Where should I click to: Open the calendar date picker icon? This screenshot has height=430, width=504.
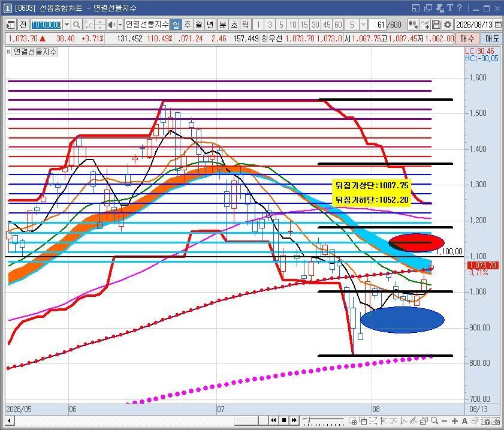coord(498,25)
